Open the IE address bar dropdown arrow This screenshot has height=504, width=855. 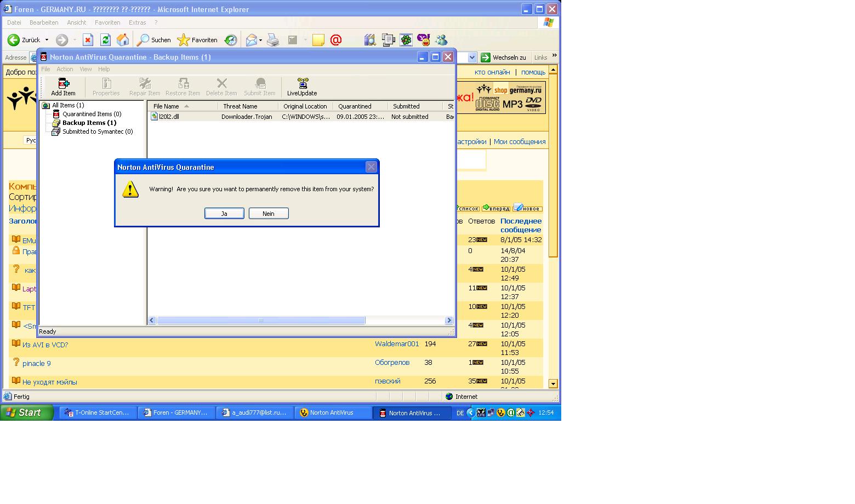(472, 57)
